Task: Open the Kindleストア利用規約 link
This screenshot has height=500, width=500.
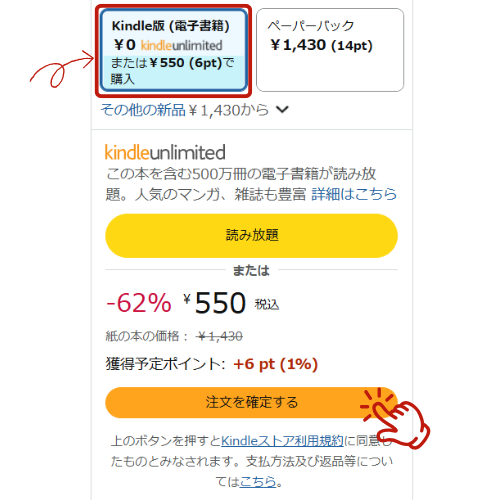Action: (282, 441)
